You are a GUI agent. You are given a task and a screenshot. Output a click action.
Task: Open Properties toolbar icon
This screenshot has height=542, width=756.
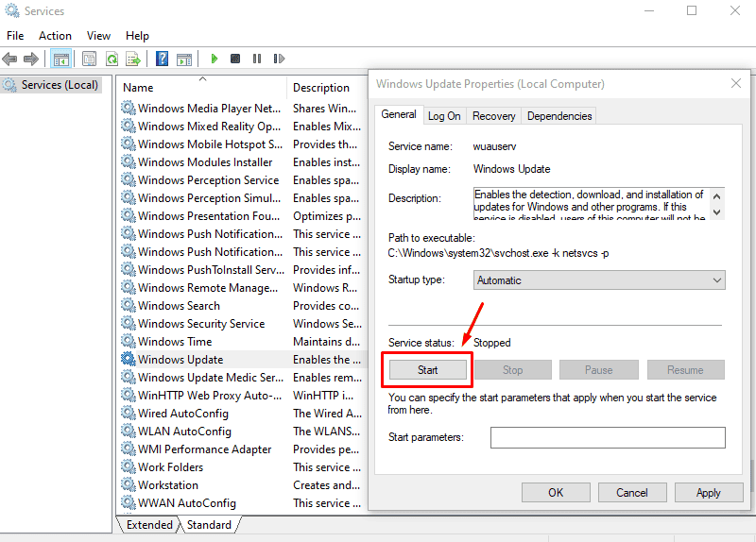[89, 59]
